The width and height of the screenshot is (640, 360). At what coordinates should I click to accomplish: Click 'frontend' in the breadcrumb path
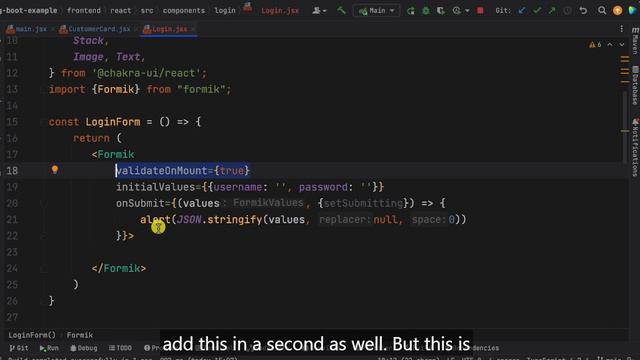coord(84,11)
